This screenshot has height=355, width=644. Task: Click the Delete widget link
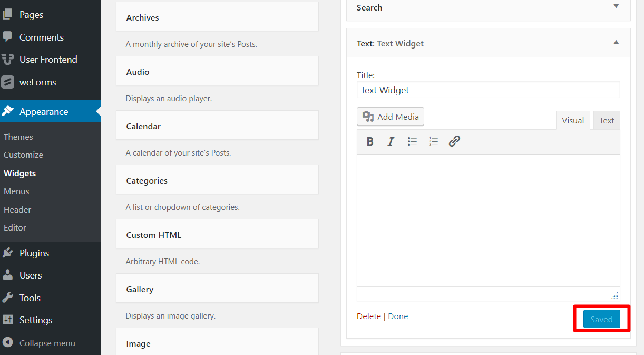369,316
